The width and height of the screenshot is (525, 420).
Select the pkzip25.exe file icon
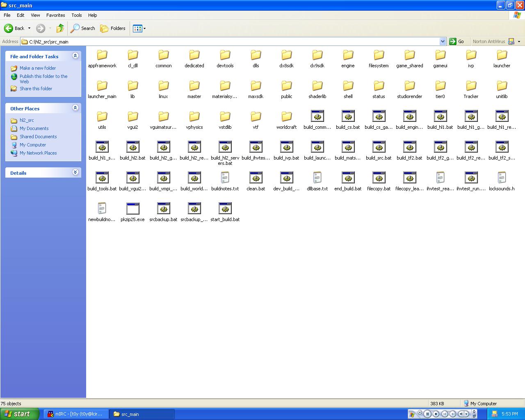coord(132,209)
